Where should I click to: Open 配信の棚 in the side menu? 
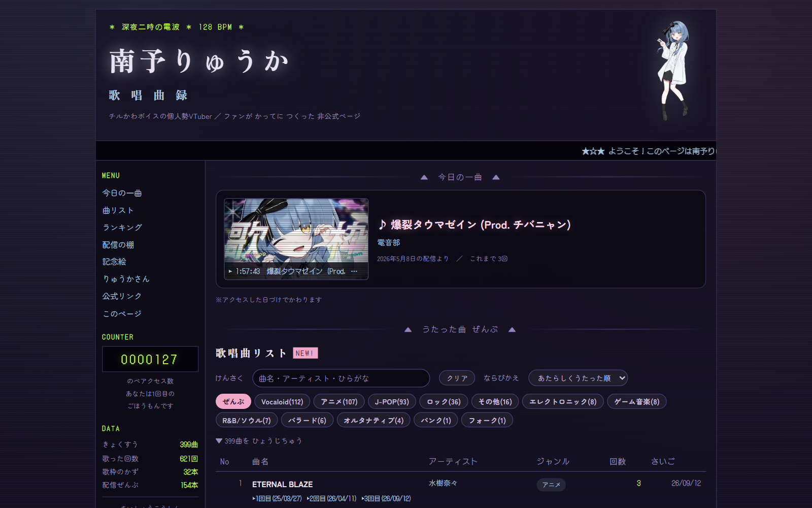point(118,245)
